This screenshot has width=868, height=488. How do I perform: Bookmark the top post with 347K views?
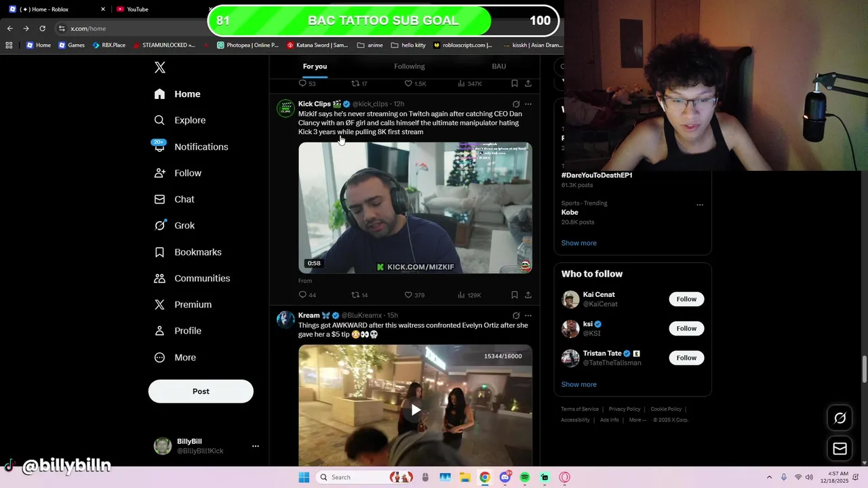[515, 83]
